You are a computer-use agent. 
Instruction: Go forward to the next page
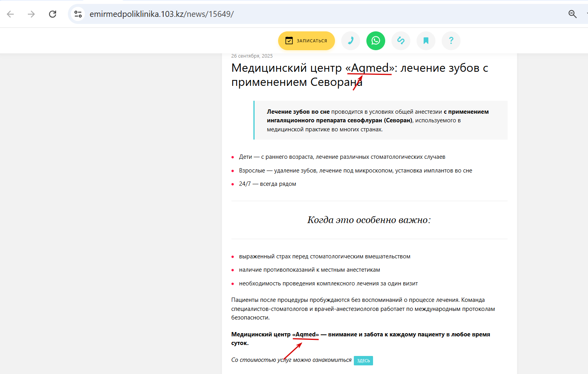tap(31, 14)
